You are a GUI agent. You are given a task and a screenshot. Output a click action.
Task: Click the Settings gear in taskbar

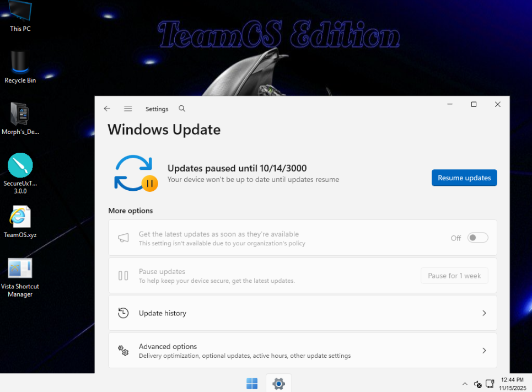tap(278, 383)
